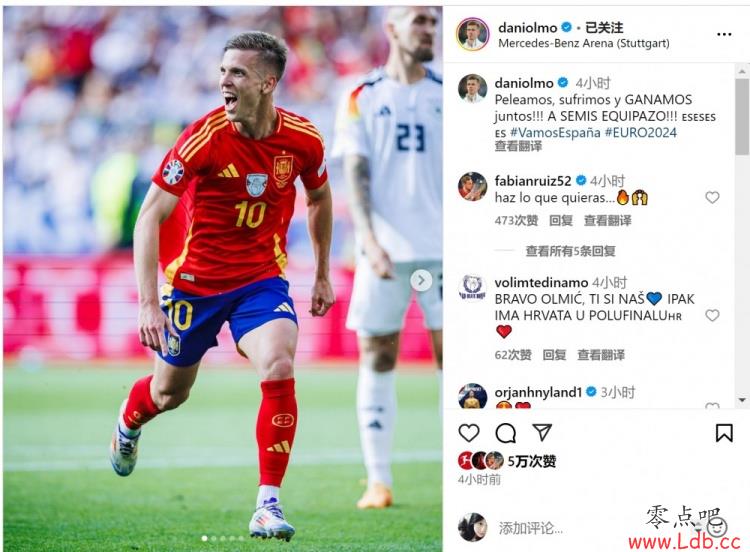Open orjanhnyland1's profile avatar
The height and width of the screenshot is (552, 750).
coord(473,396)
